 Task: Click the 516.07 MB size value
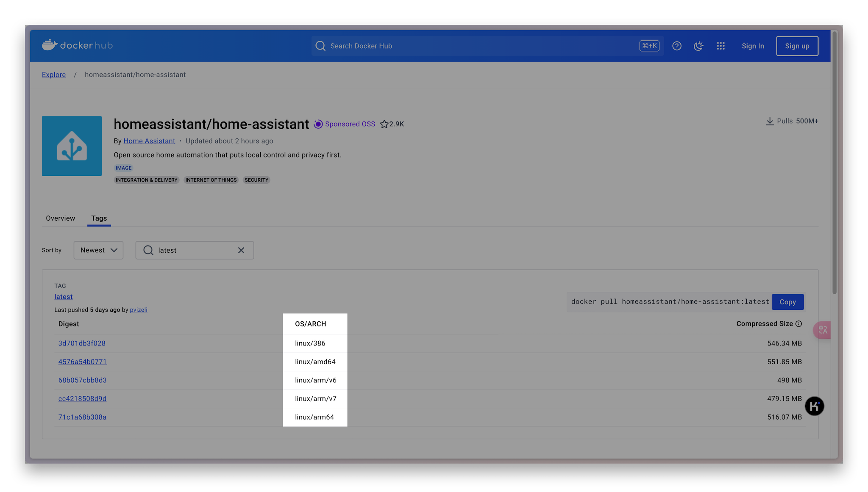(x=785, y=417)
